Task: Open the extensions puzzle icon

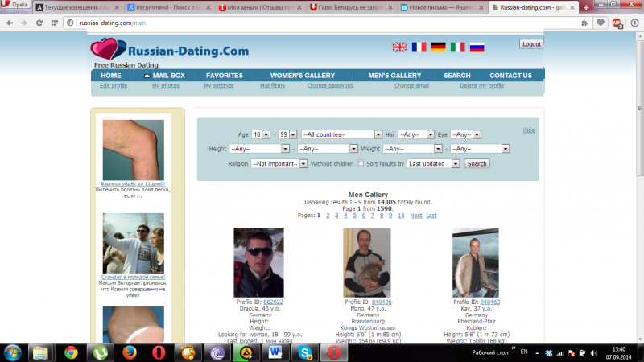Action: coord(584,23)
